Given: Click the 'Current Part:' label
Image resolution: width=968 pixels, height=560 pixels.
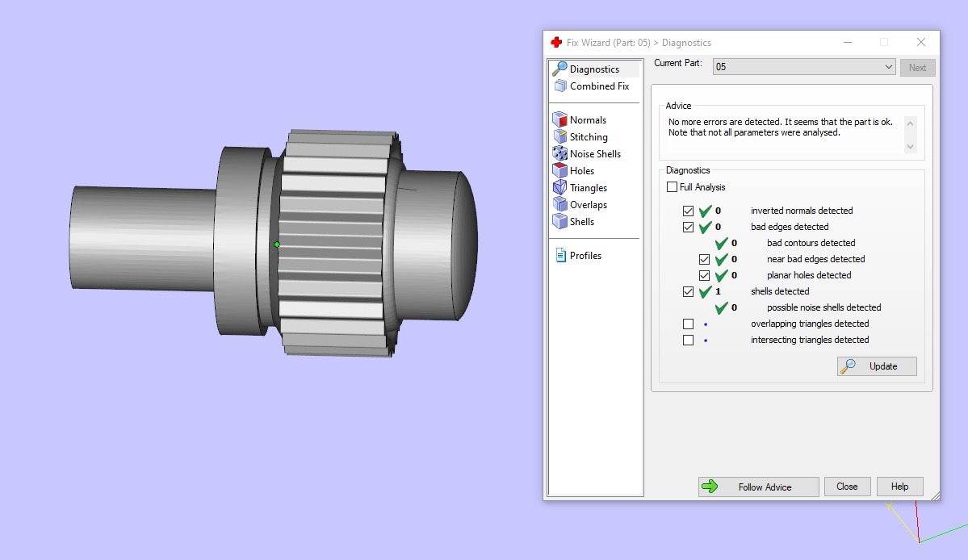Looking at the screenshot, I should pos(678,63).
